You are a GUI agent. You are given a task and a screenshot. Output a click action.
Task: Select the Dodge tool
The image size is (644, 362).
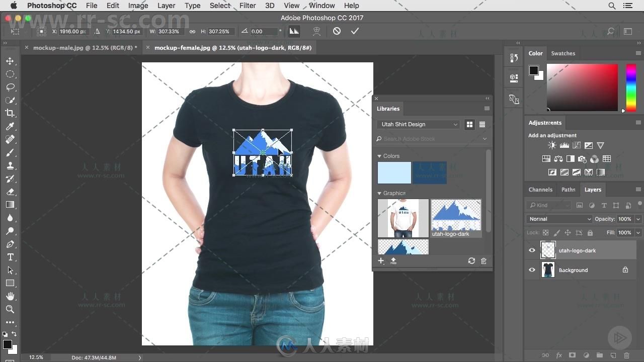10,231
